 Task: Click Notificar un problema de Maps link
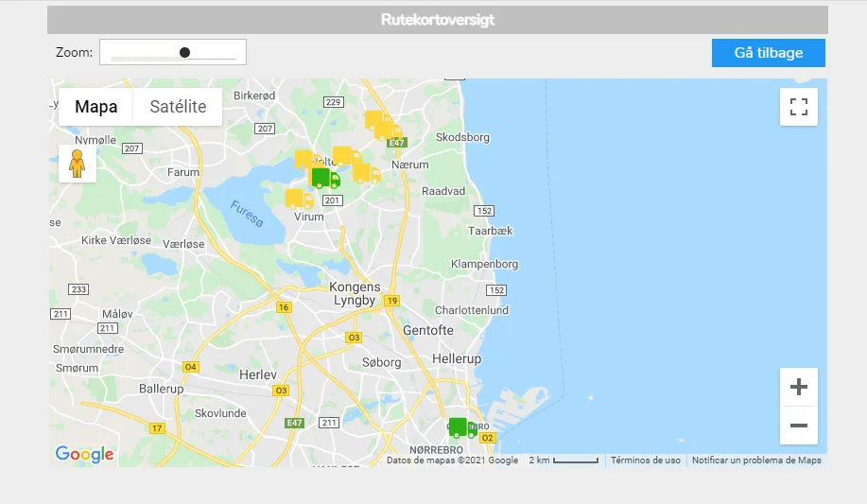756,461
